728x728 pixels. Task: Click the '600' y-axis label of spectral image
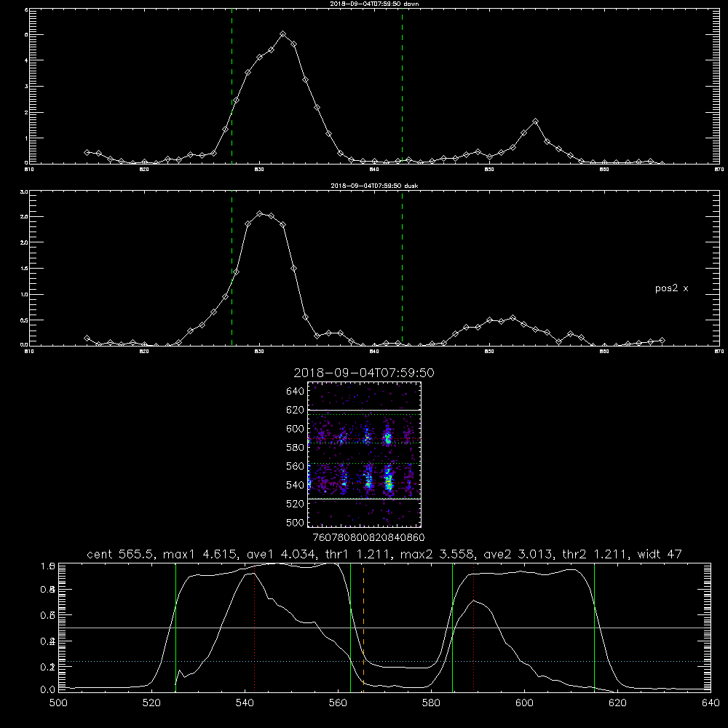point(296,429)
